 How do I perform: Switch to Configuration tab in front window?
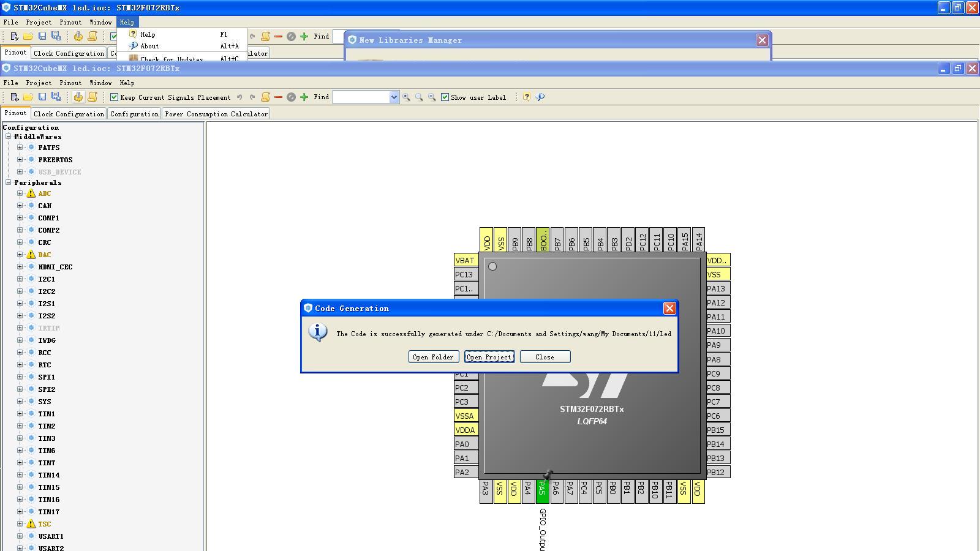(134, 114)
